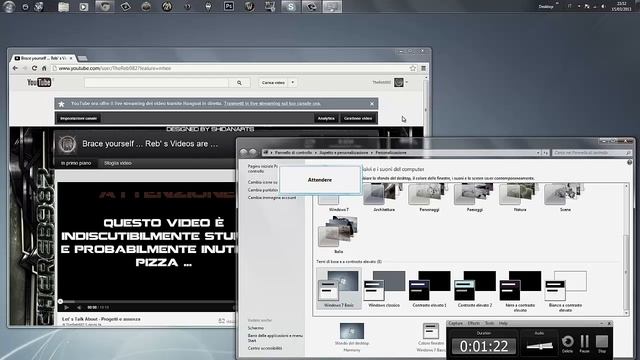Click Gestione video button
Viewport: 640px width, 360px height.
tap(358, 118)
